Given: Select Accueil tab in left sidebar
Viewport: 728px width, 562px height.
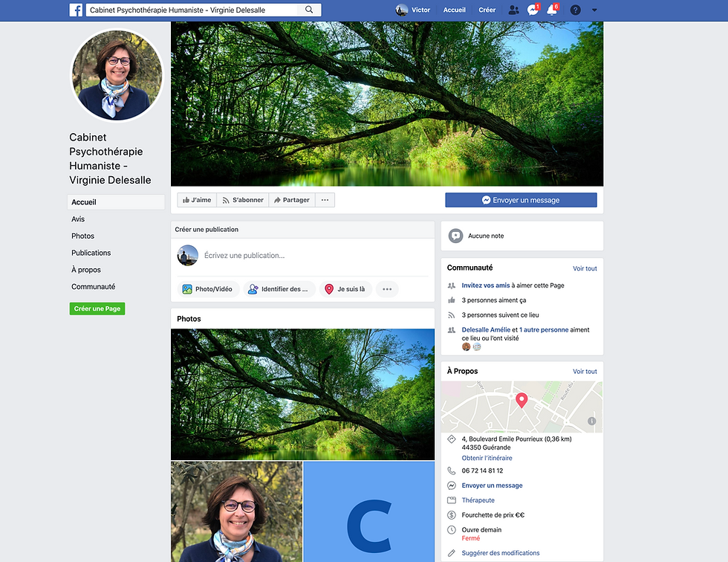Looking at the screenshot, I should point(116,202).
